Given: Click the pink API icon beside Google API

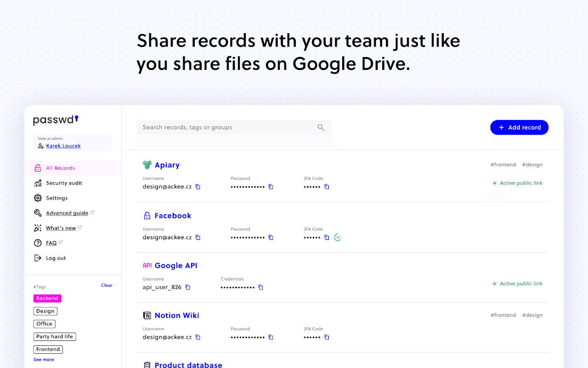Looking at the screenshot, I should [x=147, y=265].
